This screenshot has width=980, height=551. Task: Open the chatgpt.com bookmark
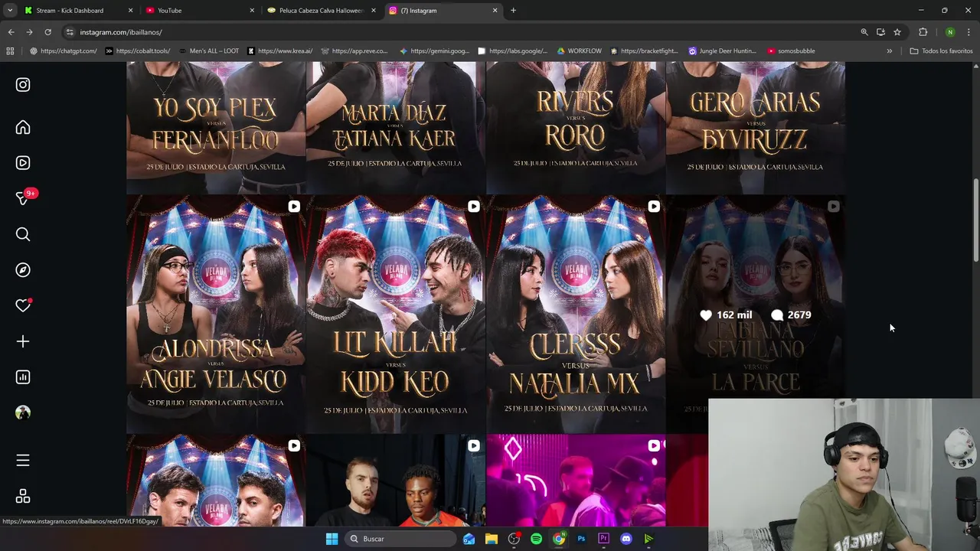tap(63, 51)
